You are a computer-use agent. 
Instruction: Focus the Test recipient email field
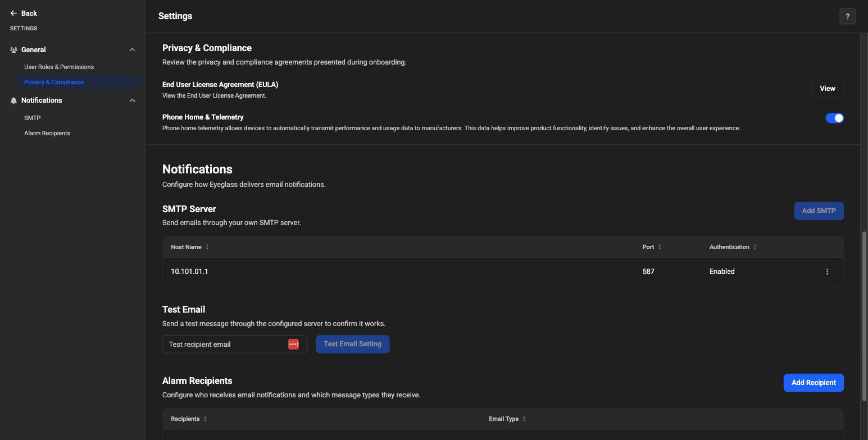click(235, 344)
